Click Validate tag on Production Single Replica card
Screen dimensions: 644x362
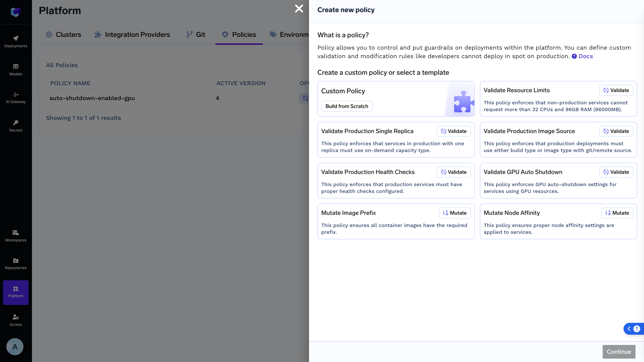tap(453, 131)
